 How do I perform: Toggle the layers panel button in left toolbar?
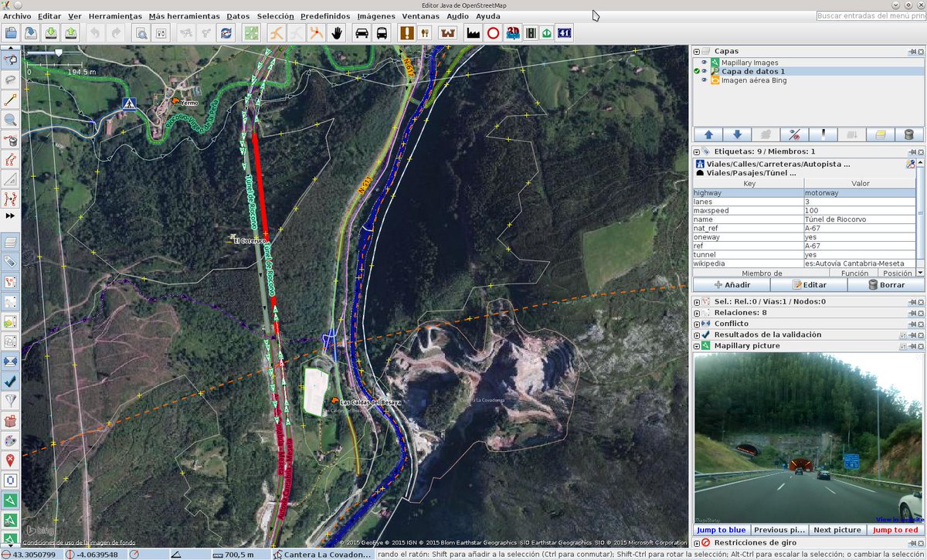[x=11, y=242]
